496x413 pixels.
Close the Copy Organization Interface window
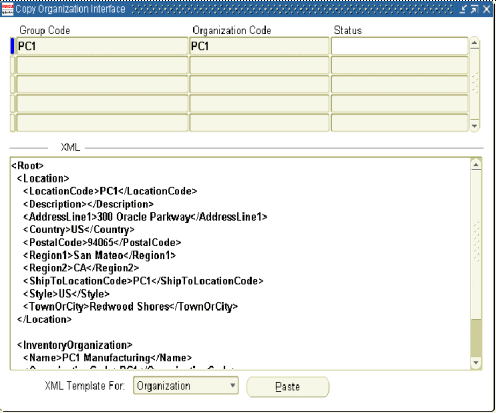tap(486, 9)
